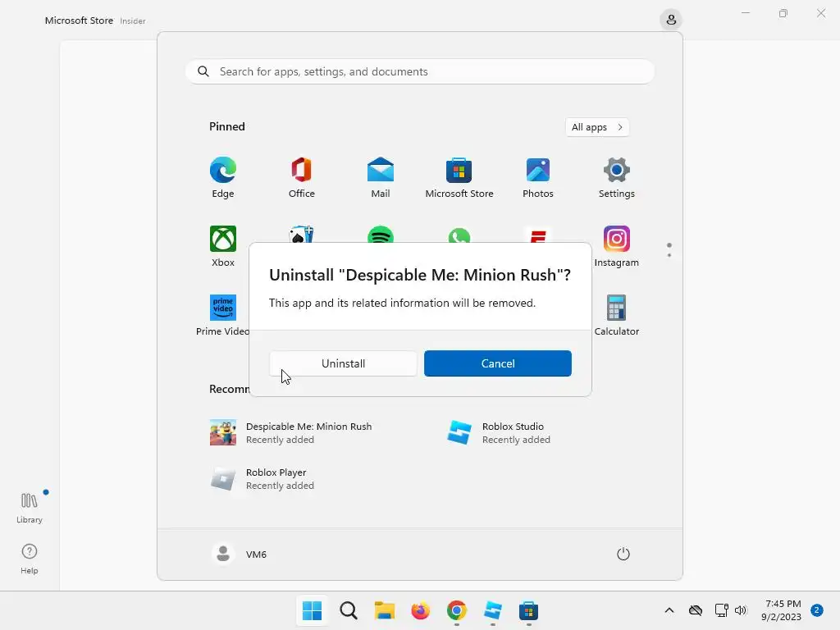Open the VM6 user account
840x630 pixels.
[x=240, y=554]
